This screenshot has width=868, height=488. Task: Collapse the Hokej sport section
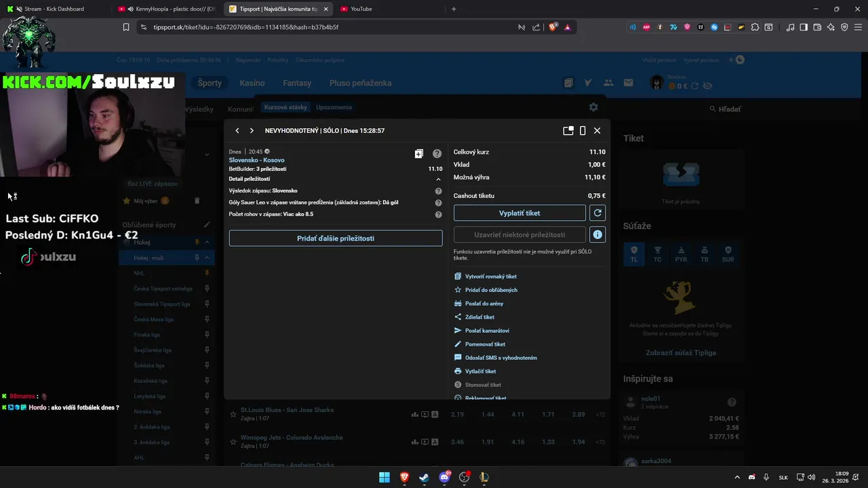[207, 242]
